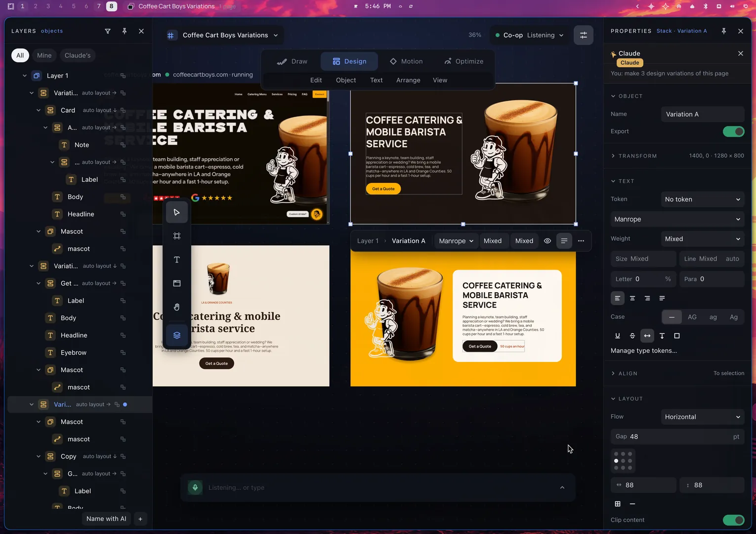Select title case Ag option

click(734, 317)
